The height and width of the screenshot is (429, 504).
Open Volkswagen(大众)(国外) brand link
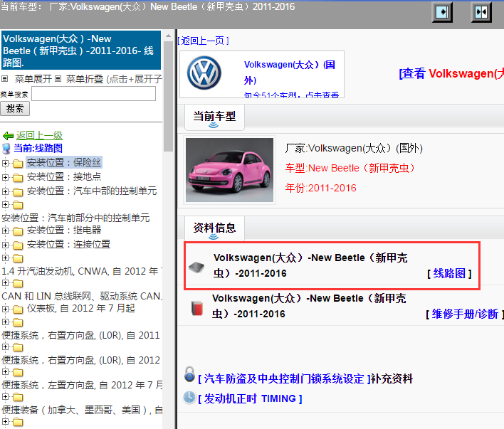click(289, 73)
